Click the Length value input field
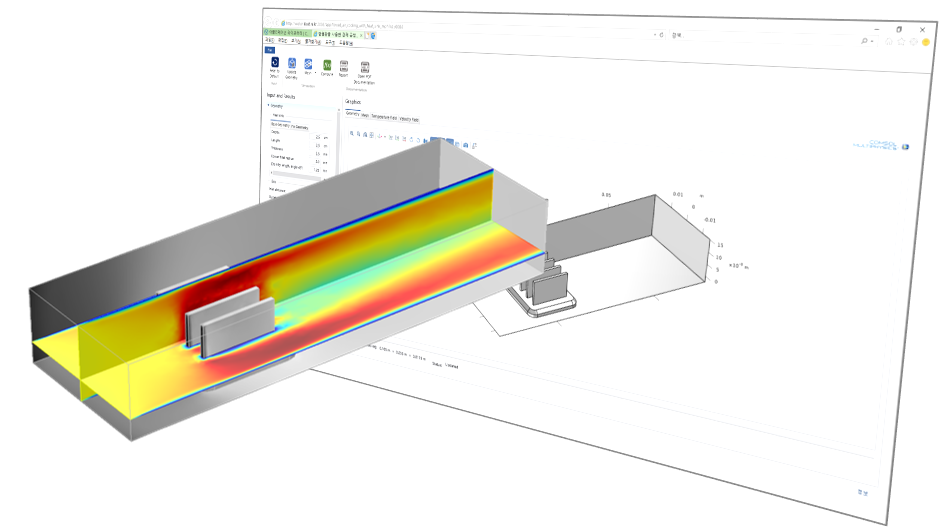Screen dimensions: 945x531 coord(318,146)
